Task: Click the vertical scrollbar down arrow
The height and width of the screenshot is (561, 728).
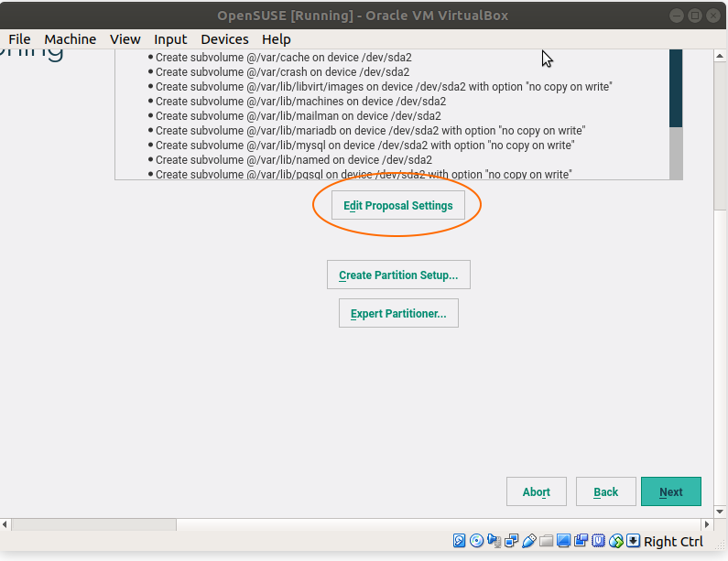Action: coord(720,512)
